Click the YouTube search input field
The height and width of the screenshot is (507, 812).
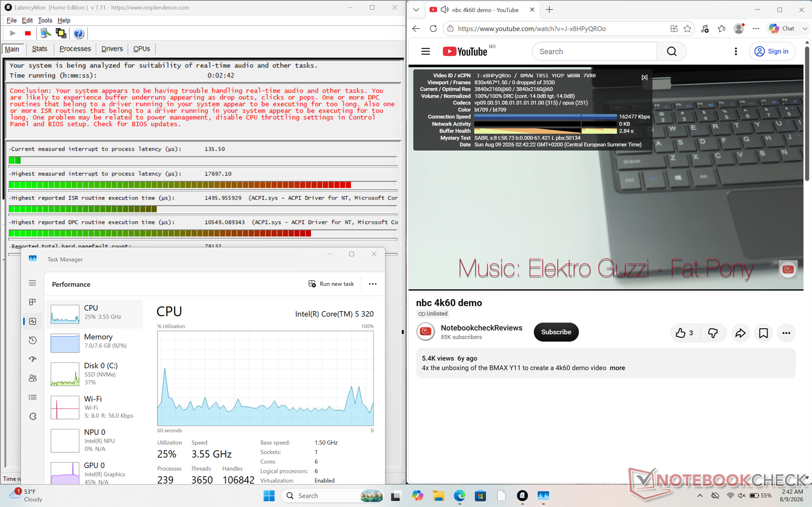[594, 51]
